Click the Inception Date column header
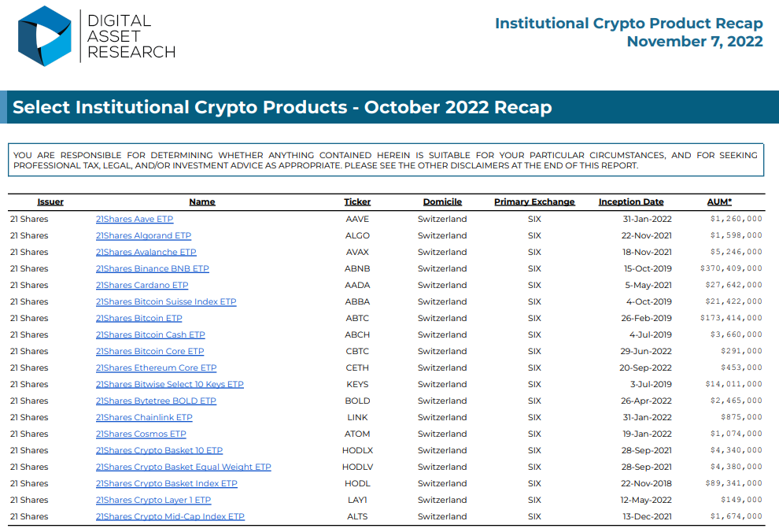The width and height of the screenshot is (779, 532). click(631, 202)
